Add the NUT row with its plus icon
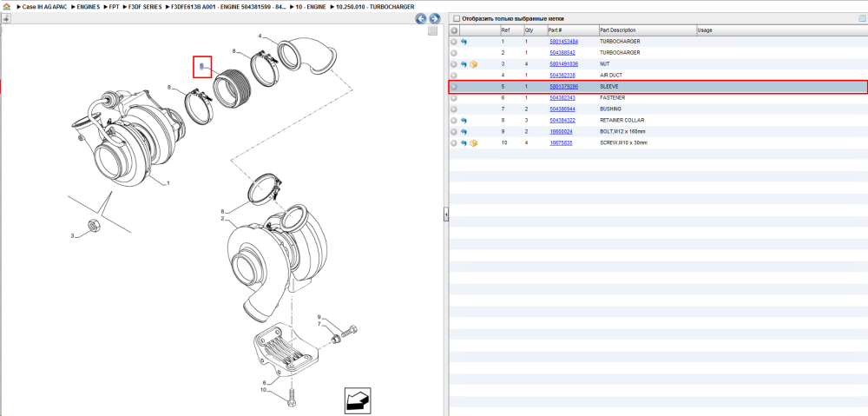Viewport: 868px width, 416px height. [x=454, y=64]
